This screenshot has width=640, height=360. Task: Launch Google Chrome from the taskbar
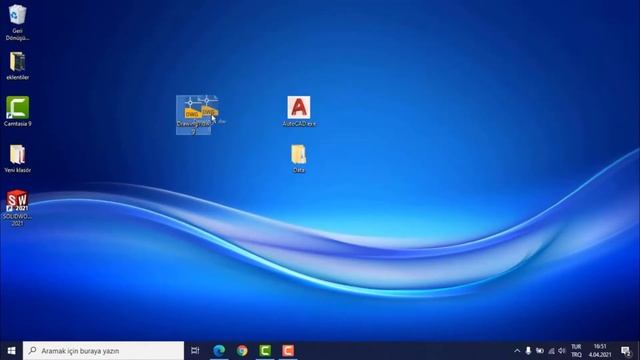(242, 351)
